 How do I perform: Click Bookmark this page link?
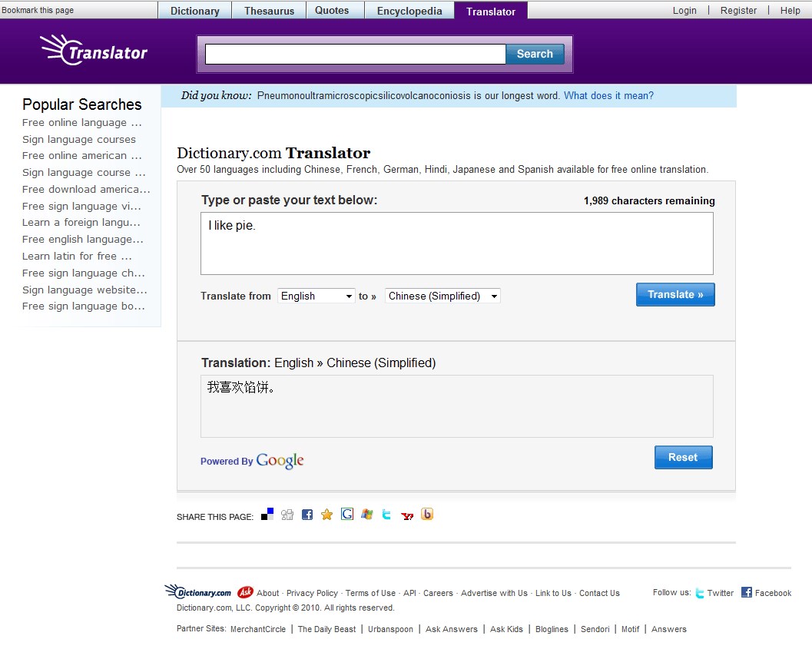(38, 10)
